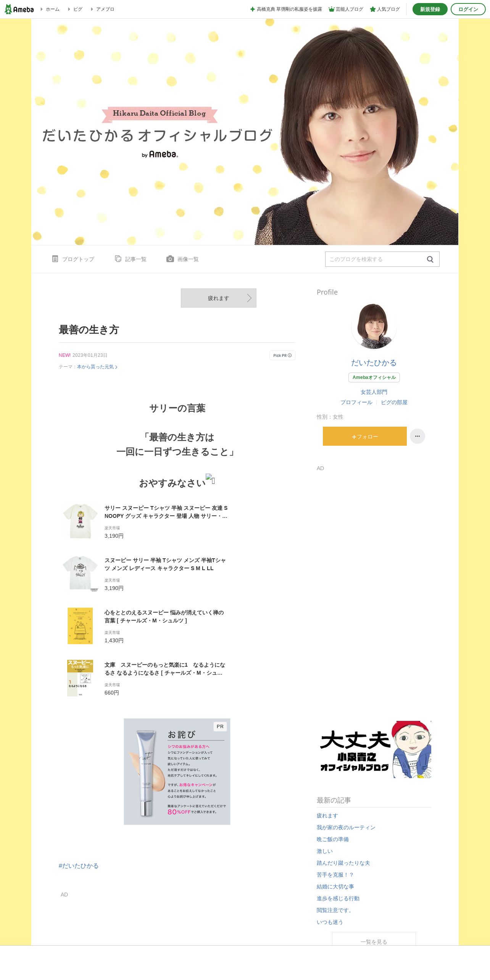Open the 大丈夫 小泉晋之 オフィシャルブログ banner
Image resolution: width=490 pixels, height=980 pixels.
pyautogui.click(x=374, y=750)
